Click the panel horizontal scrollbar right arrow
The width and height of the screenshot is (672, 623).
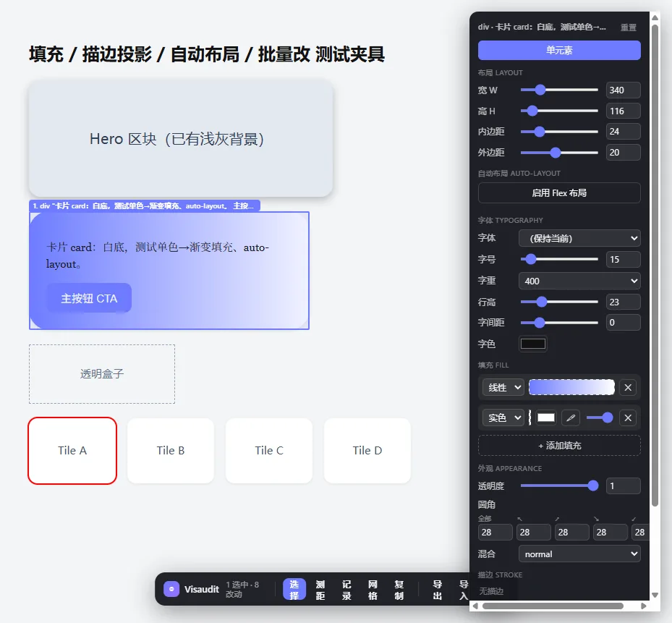pos(643,606)
